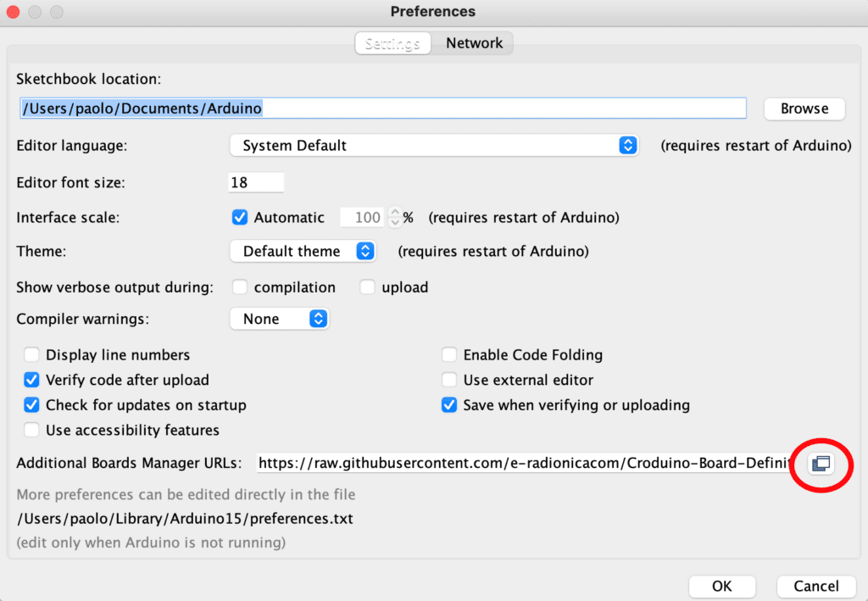Click OK to save preferences

(722, 586)
